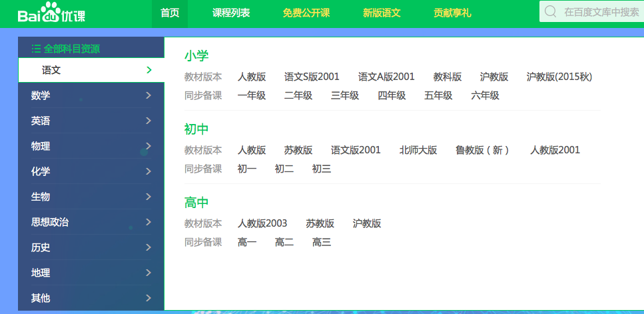
Task: Select 人教版 under 小学 textbooks
Action: 252,77
